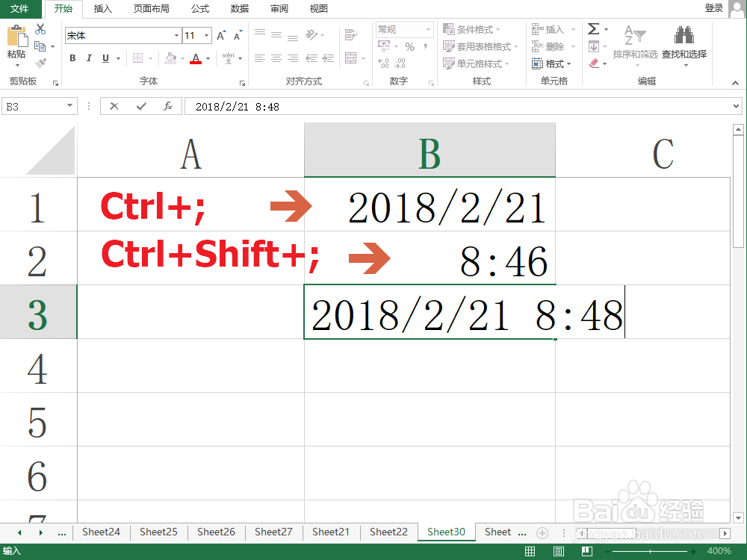Increase decimal places icon
The image size is (747, 560).
click(383, 63)
